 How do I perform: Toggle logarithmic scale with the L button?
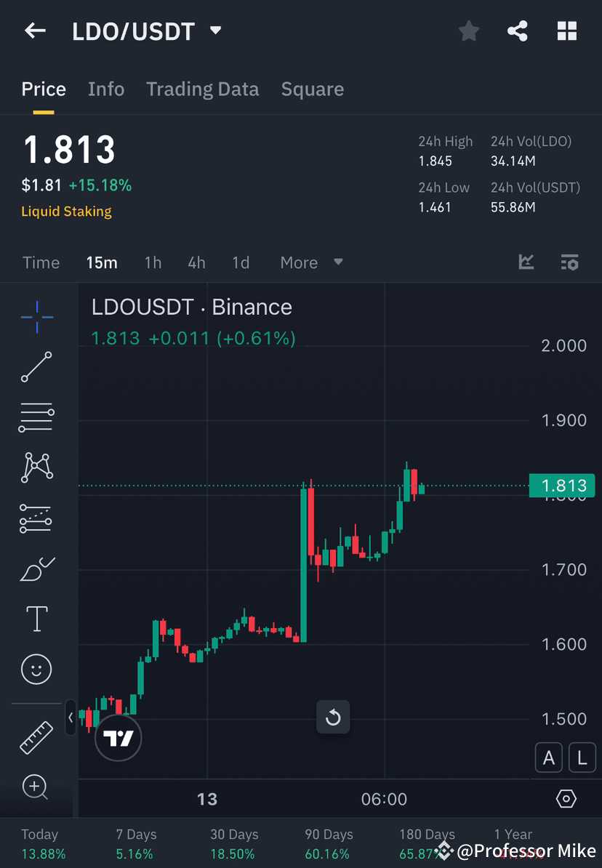[x=582, y=758]
